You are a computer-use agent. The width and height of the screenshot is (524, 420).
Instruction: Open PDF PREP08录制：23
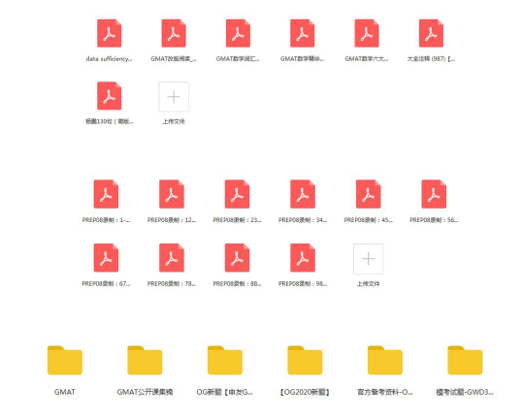(238, 194)
